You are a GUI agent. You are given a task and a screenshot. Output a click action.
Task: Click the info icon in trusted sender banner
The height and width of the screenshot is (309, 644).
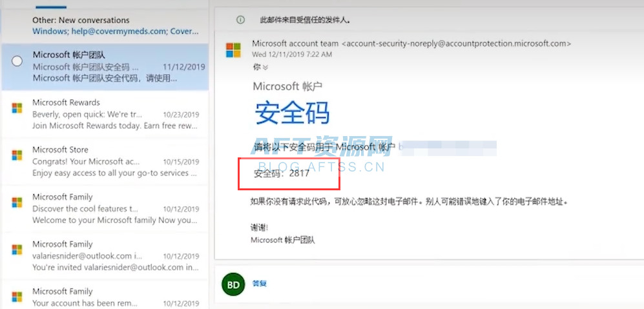[x=240, y=20]
